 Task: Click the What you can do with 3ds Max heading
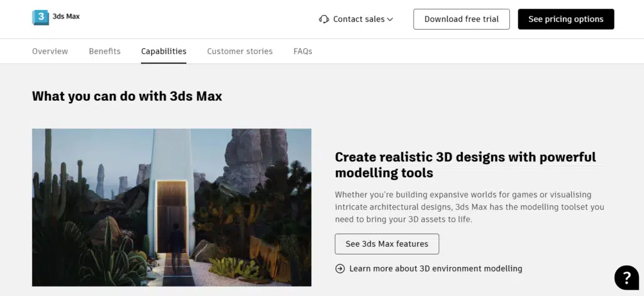pos(127,96)
